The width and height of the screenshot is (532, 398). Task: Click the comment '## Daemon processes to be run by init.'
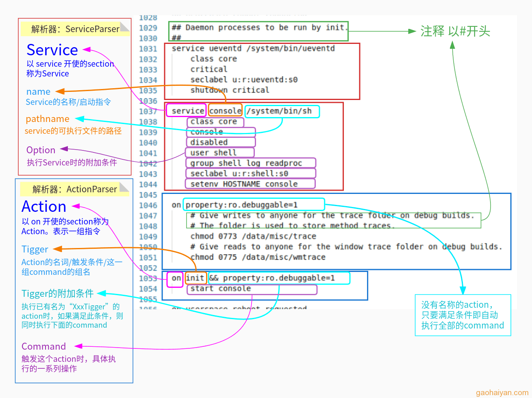260,28
